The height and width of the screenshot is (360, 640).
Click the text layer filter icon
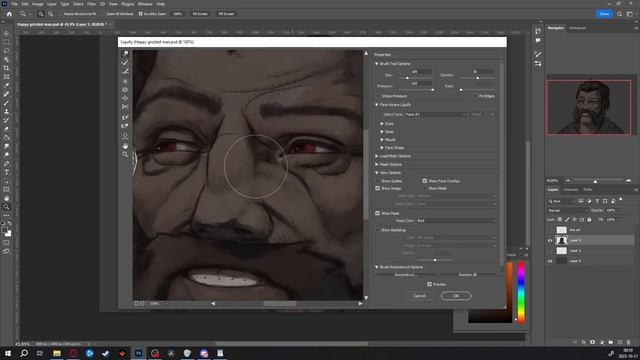[x=597, y=201]
